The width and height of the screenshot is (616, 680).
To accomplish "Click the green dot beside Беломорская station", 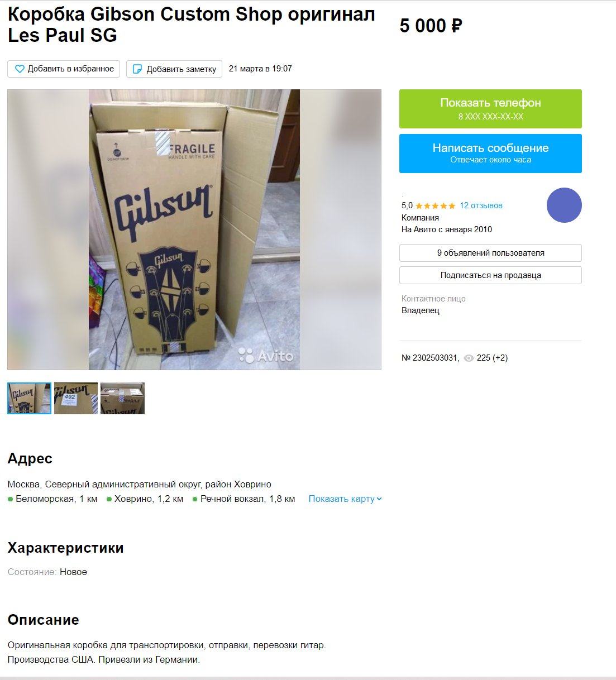I will pos(10,499).
